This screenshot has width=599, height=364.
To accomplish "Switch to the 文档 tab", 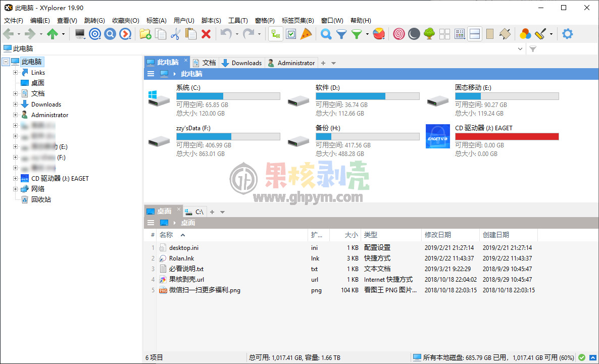I will click(x=205, y=63).
